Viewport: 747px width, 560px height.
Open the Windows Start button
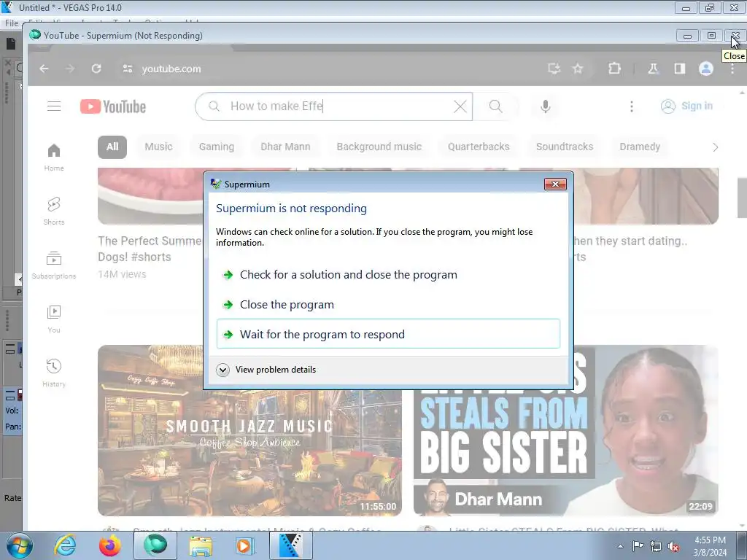pos(19,545)
